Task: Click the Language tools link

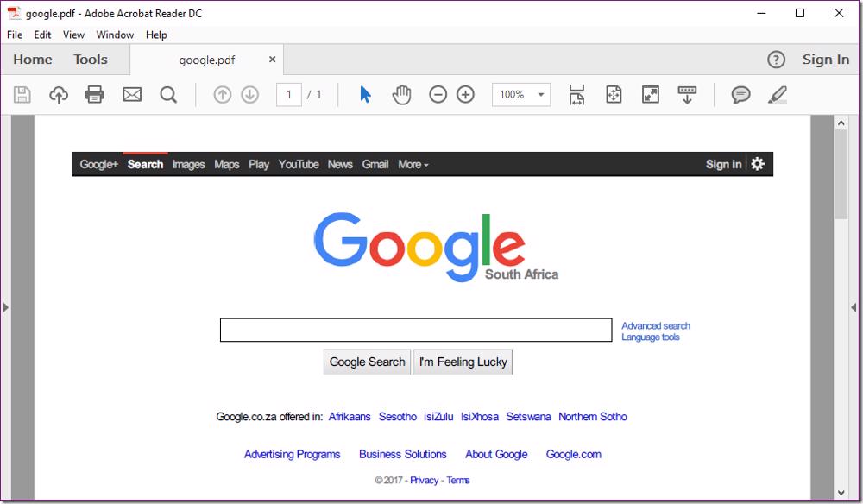Action: (x=651, y=337)
